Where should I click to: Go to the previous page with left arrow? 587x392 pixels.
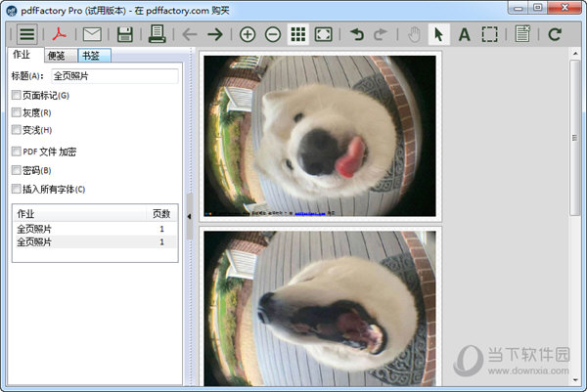[190, 34]
